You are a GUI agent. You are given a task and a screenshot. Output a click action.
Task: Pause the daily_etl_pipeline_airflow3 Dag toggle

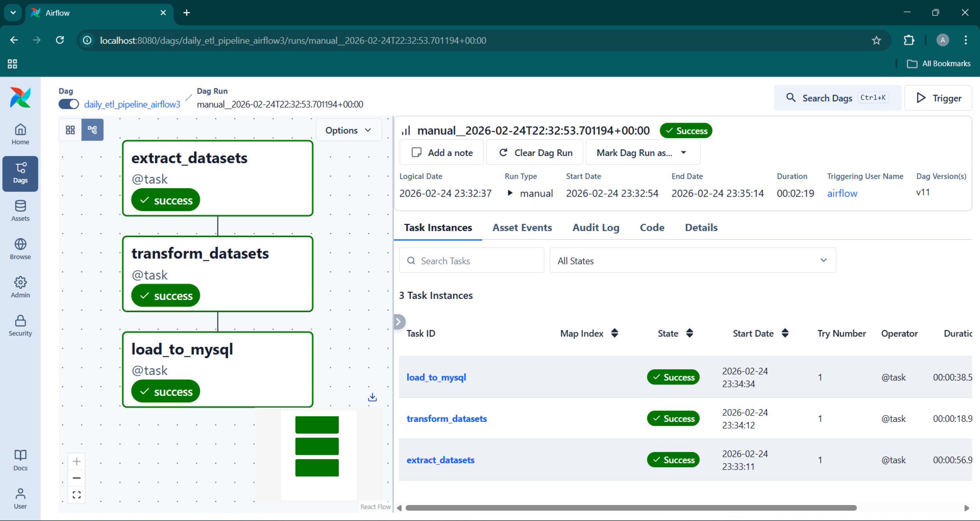click(x=69, y=104)
